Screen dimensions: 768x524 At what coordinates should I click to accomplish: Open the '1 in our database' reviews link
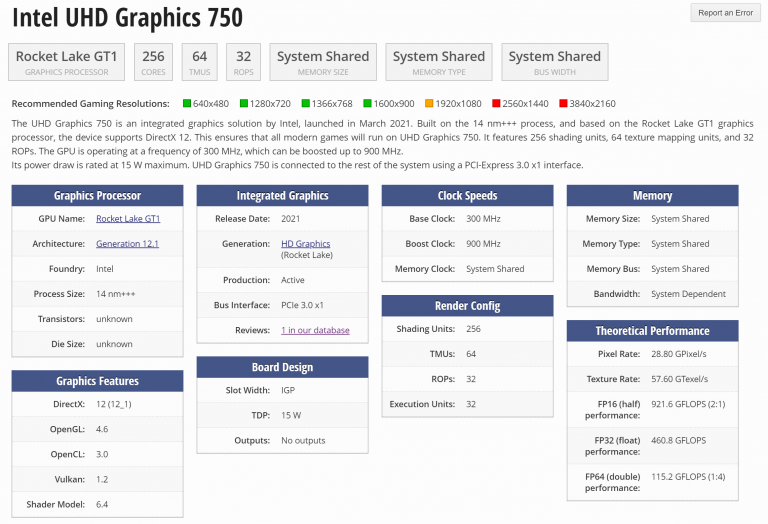315,330
